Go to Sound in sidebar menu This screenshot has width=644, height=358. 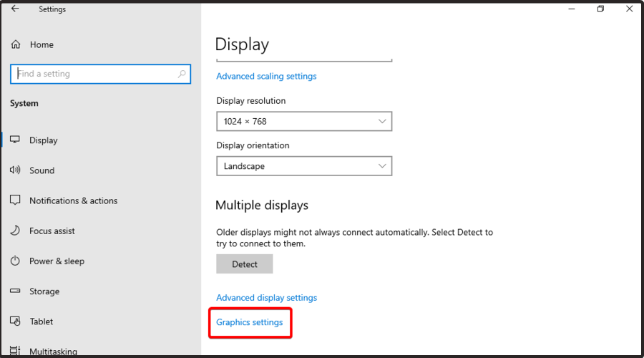pos(42,170)
